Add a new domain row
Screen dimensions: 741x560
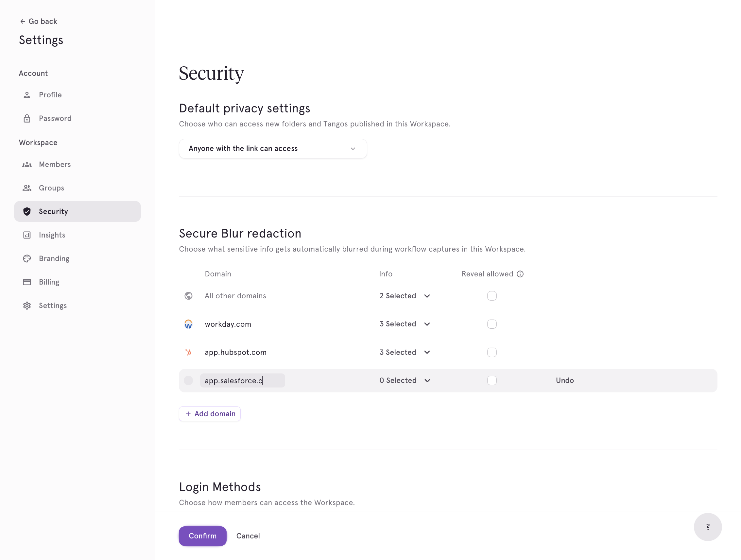click(210, 414)
